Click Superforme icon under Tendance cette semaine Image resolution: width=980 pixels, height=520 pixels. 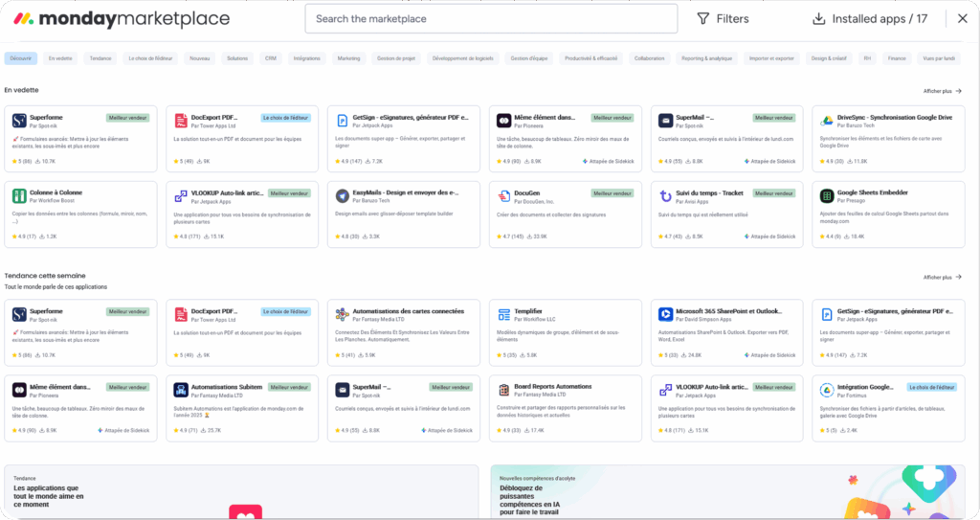pyautogui.click(x=19, y=314)
